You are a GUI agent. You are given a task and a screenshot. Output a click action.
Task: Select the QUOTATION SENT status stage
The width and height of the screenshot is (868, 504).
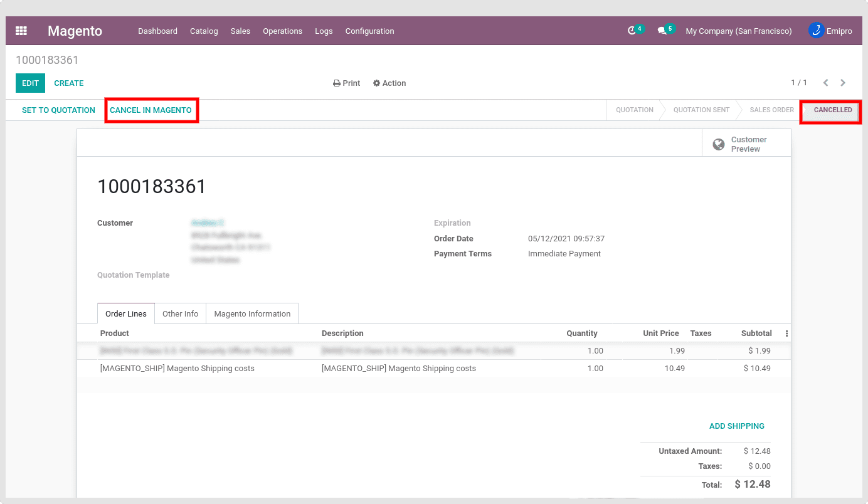pos(701,110)
